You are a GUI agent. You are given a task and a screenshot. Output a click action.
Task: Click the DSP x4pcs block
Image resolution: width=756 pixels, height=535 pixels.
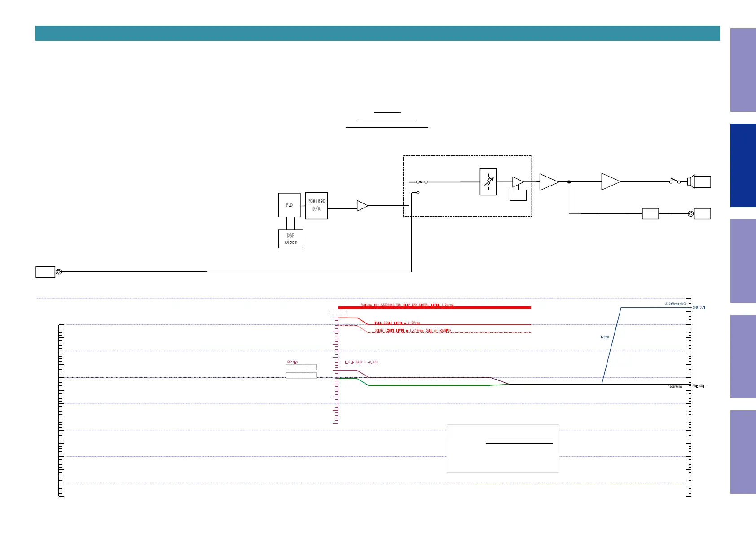pos(290,239)
